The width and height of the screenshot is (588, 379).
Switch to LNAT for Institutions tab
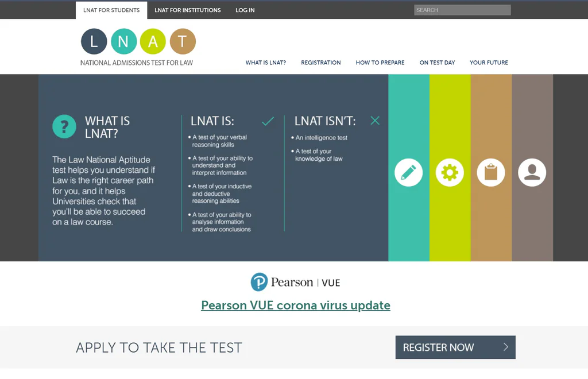pos(187,10)
